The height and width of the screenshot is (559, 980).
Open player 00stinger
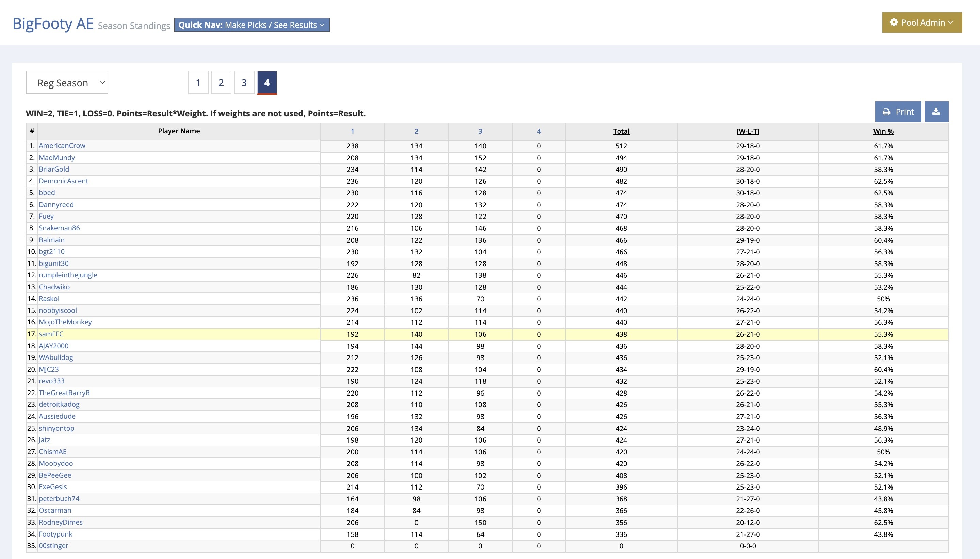click(x=53, y=546)
